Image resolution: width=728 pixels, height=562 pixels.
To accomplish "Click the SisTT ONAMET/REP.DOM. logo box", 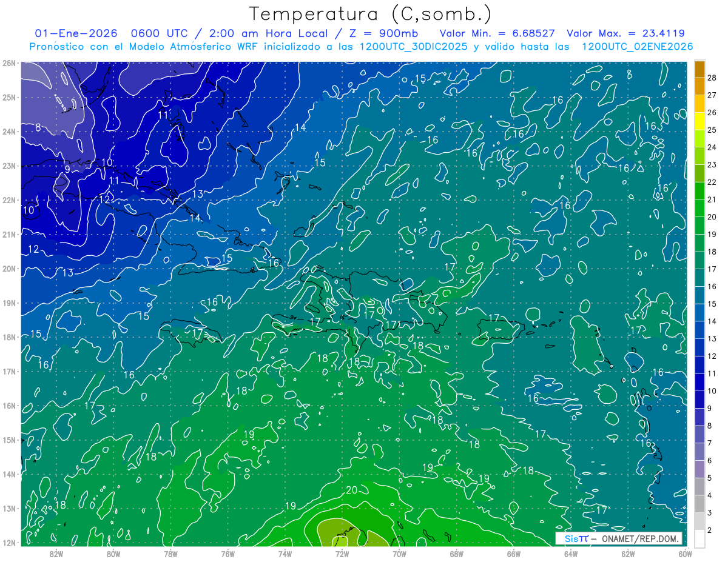I will 619,538.
